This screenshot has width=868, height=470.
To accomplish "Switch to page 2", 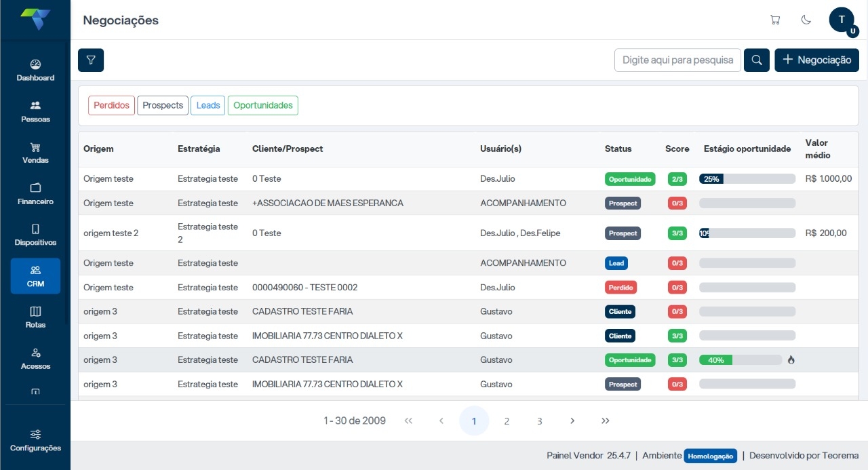I will [x=507, y=420].
